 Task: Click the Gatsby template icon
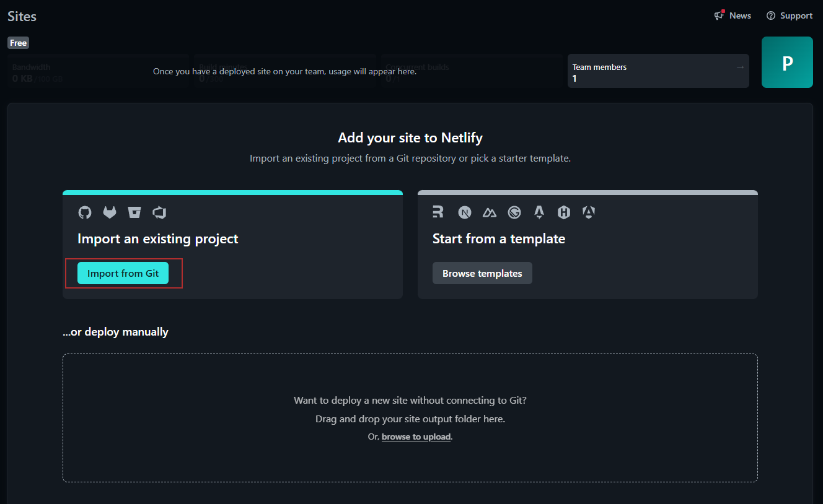click(x=514, y=212)
